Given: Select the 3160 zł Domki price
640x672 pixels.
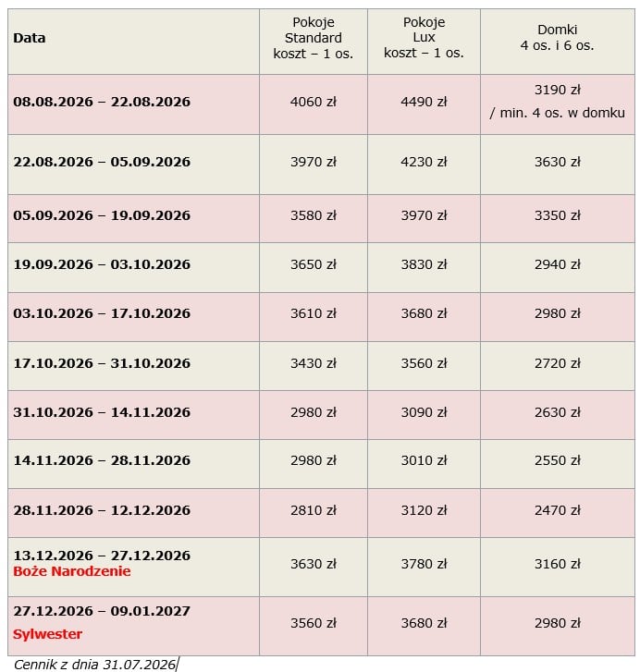Looking at the screenshot, I should click(x=558, y=564).
